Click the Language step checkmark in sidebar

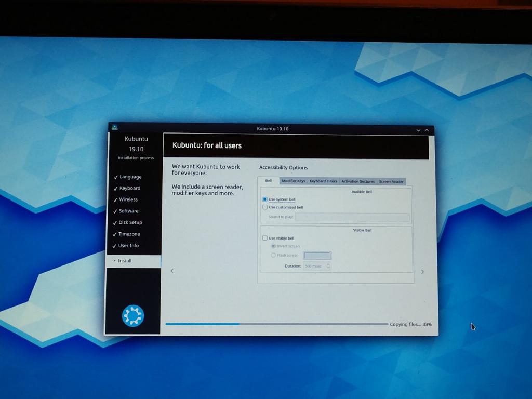115,177
